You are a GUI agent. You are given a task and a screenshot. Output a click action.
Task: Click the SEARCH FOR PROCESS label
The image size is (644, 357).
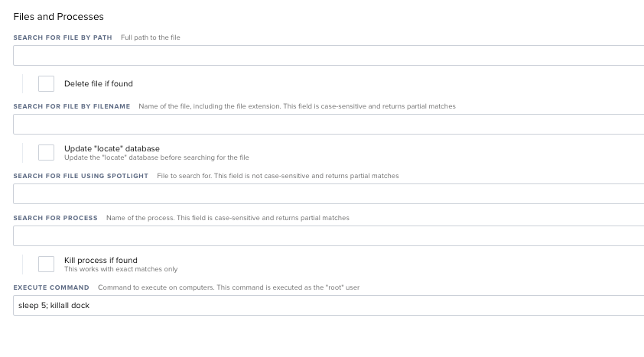coord(55,218)
